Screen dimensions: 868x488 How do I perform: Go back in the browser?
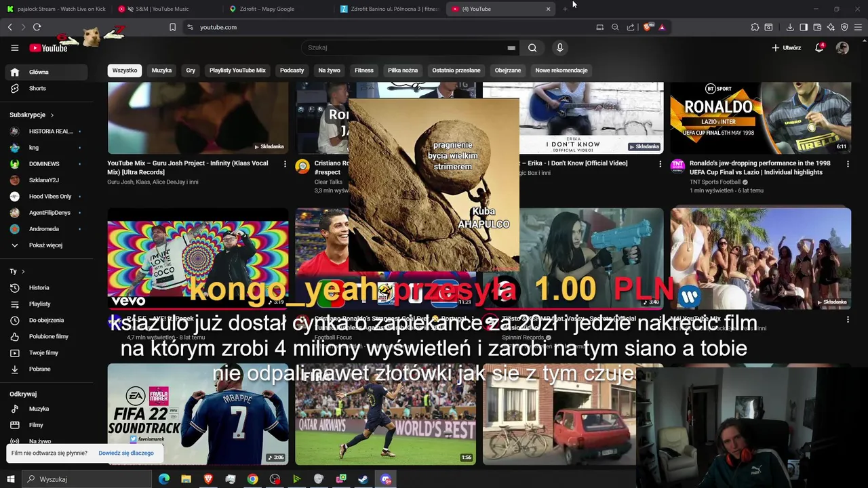(9, 27)
